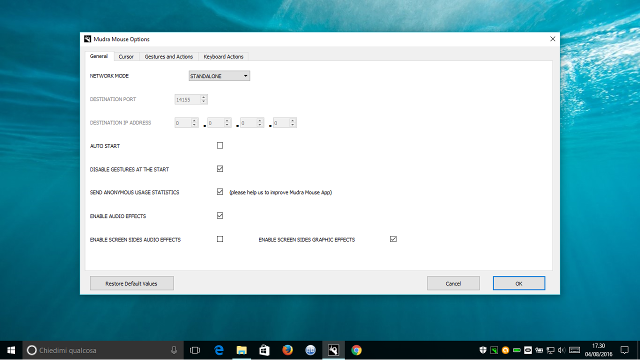Click the blue globe taskbar icon
This screenshot has height=360, width=640.
[x=311, y=350]
